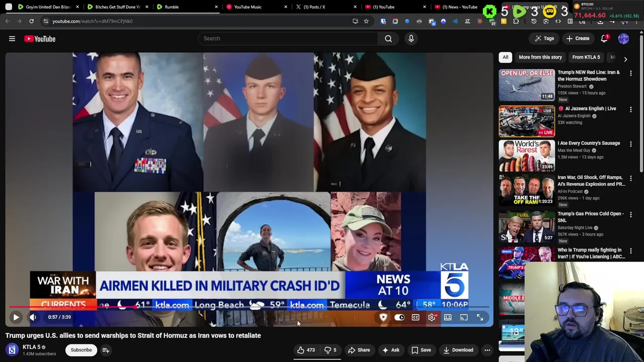Click the Ask button
Image resolution: width=644 pixels, height=362 pixels.
tap(391, 350)
